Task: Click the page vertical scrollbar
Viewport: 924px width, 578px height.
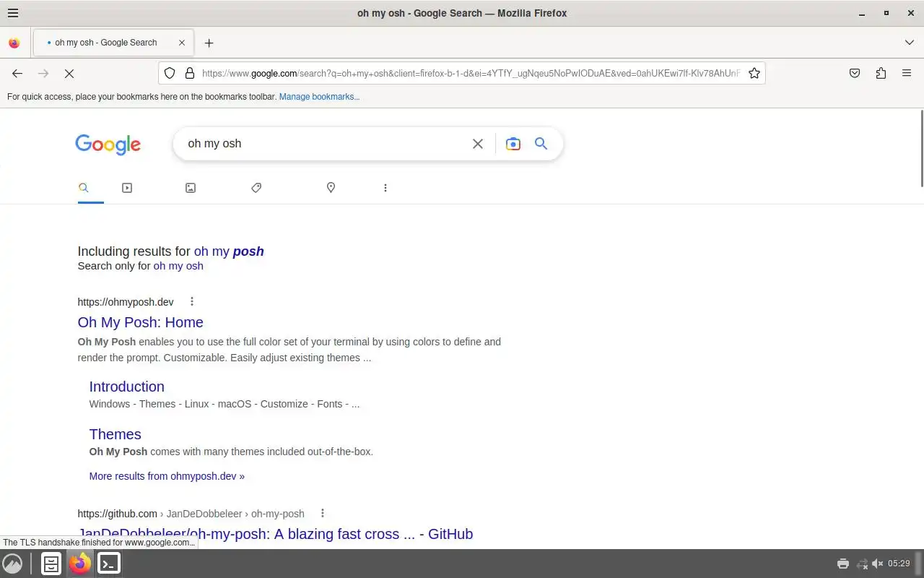Action: [x=920, y=149]
